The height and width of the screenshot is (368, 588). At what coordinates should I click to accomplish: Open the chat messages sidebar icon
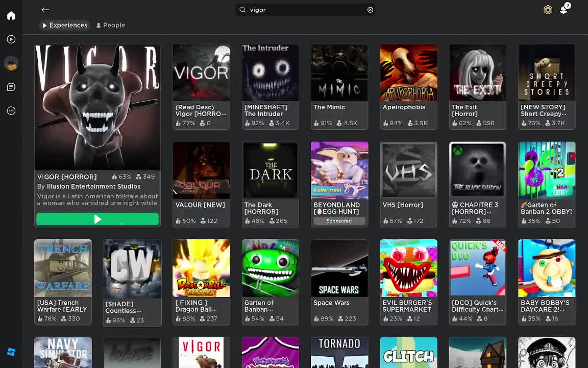11,87
